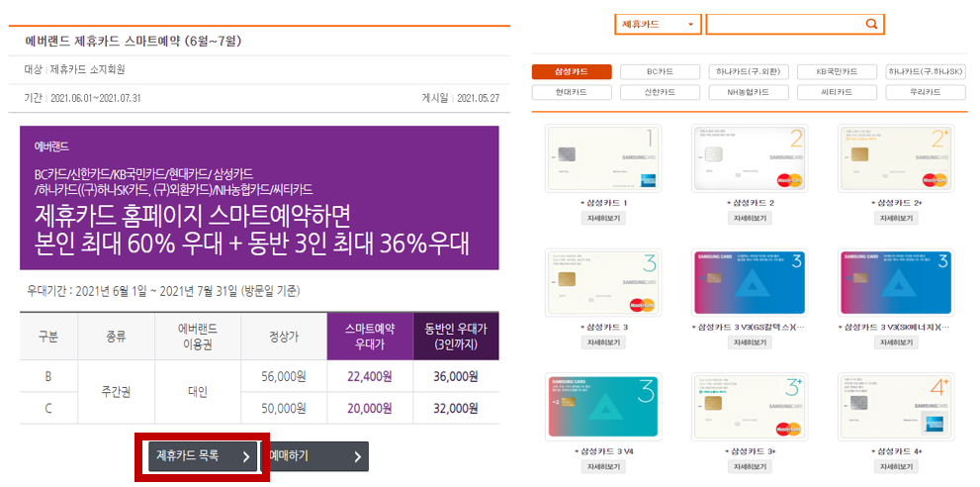Click the '삼성카드 2+' card name text

click(896, 204)
